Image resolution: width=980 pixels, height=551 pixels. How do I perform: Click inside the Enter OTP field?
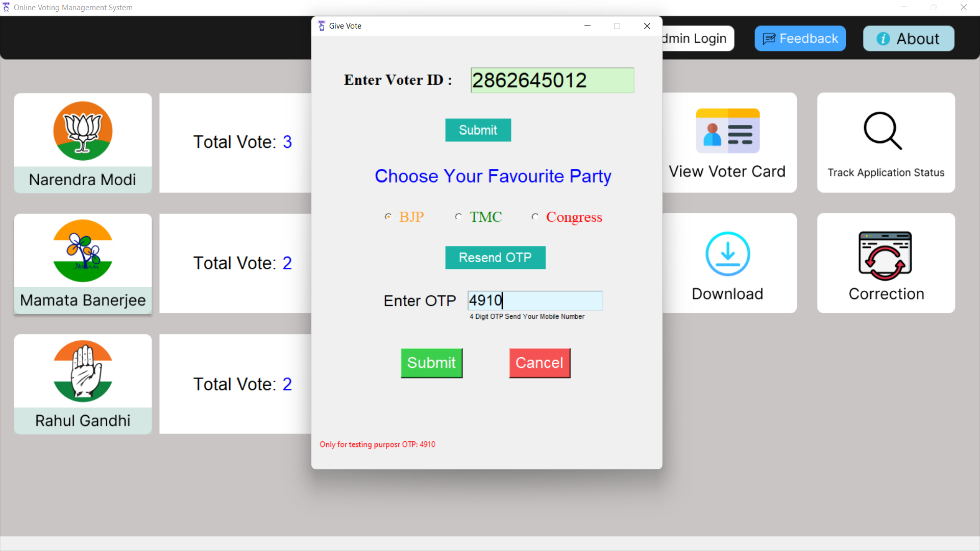click(x=534, y=300)
